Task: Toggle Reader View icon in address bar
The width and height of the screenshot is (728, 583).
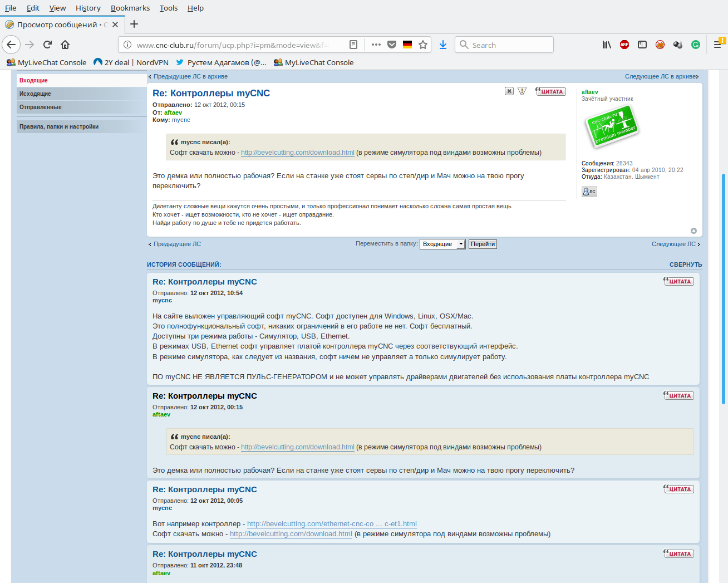Action: tap(353, 45)
